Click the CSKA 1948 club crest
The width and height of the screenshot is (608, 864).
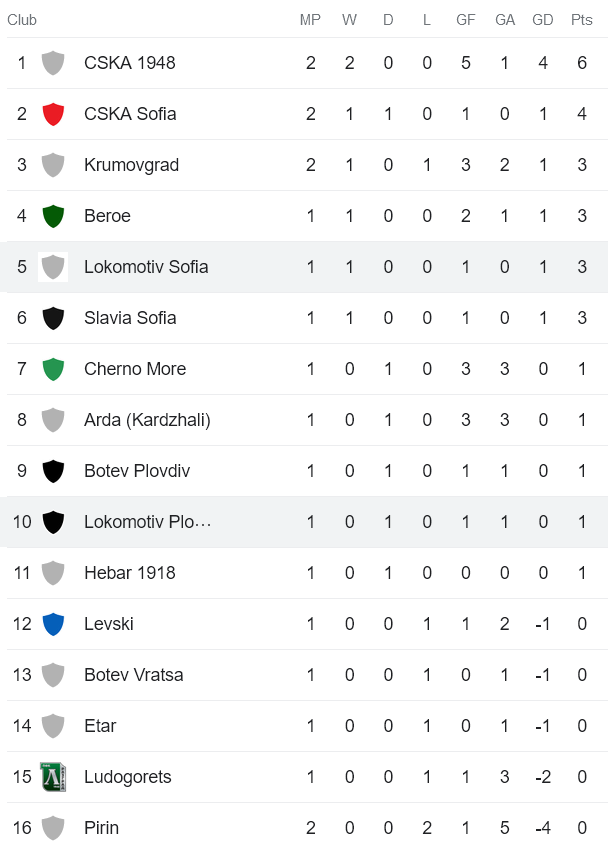pyautogui.click(x=52, y=62)
